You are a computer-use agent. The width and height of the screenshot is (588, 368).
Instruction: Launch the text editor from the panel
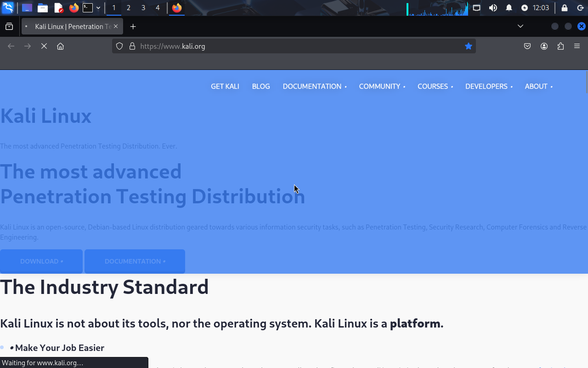(x=58, y=8)
